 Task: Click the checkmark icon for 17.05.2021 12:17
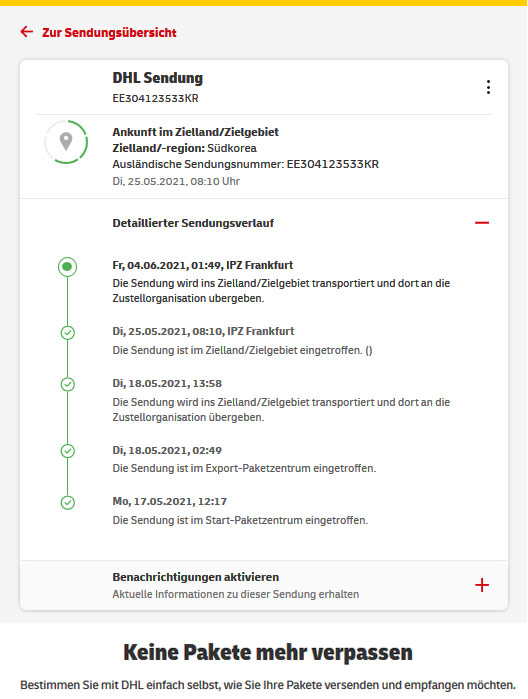pos(67,503)
